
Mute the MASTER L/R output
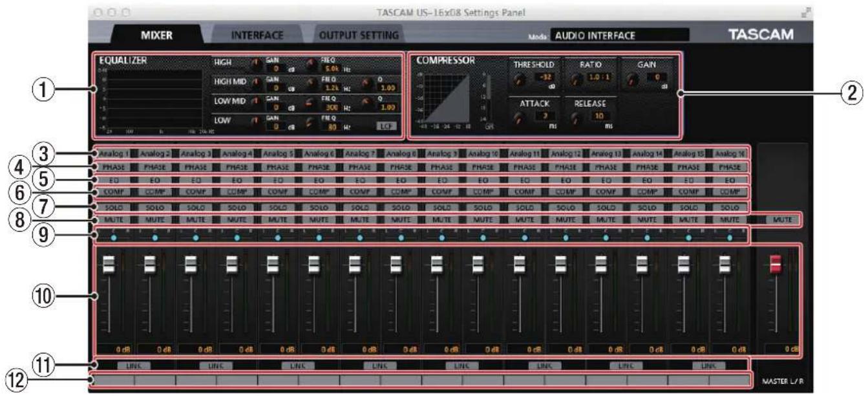click(783, 220)
